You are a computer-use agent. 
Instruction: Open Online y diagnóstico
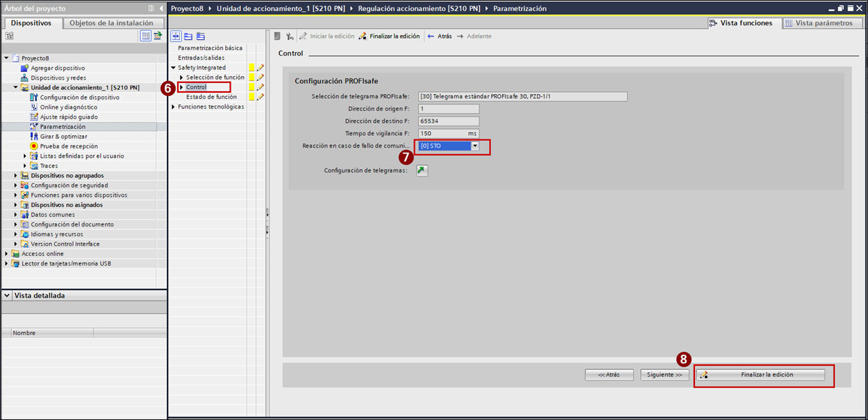[x=68, y=107]
